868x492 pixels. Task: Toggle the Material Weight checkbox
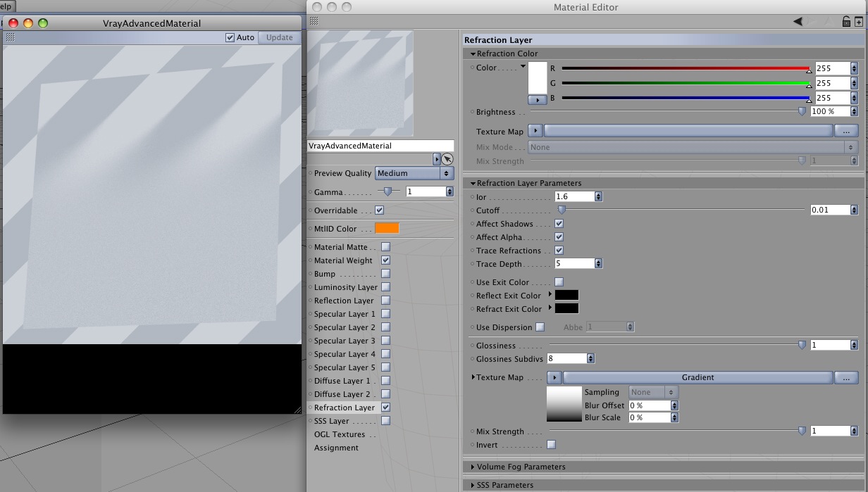(385, 260)
